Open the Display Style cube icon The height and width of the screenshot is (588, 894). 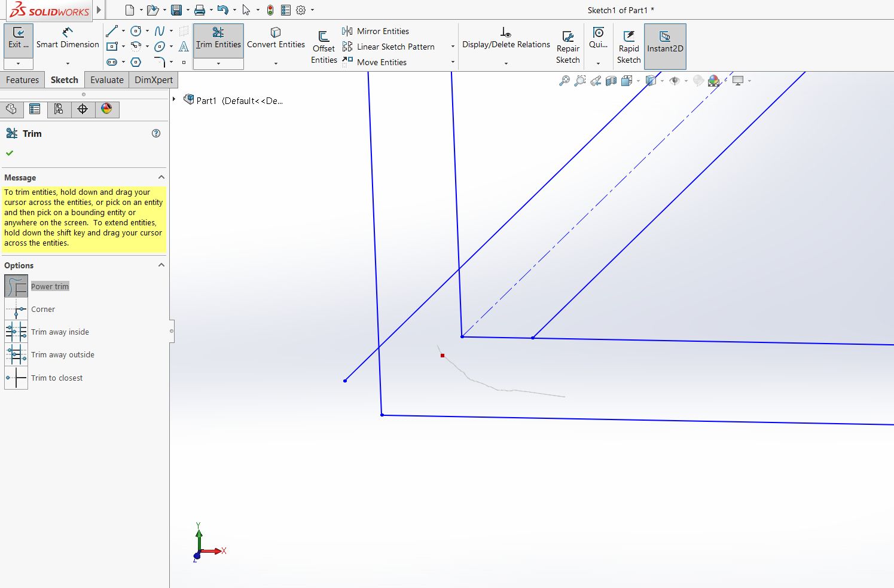click(x=651, y=81)
